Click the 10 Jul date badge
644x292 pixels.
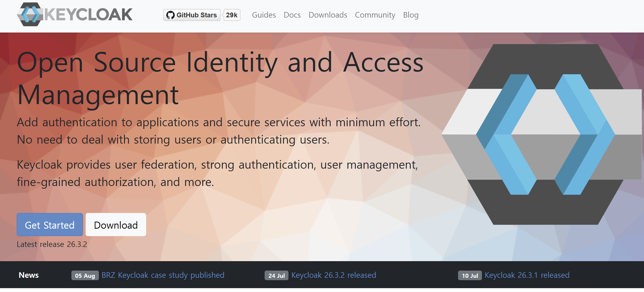pos(470,276)
